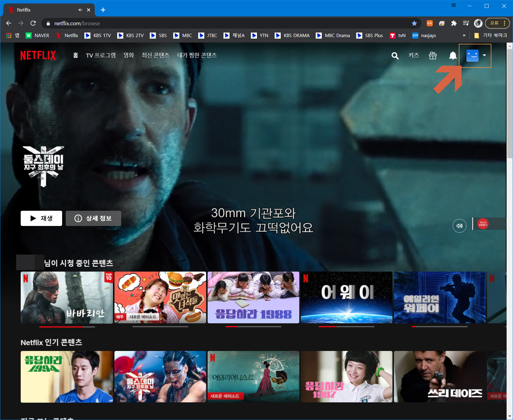Open the 앱 apps shortcut
This screenshot has height=420, width=513.
[13, 36]
